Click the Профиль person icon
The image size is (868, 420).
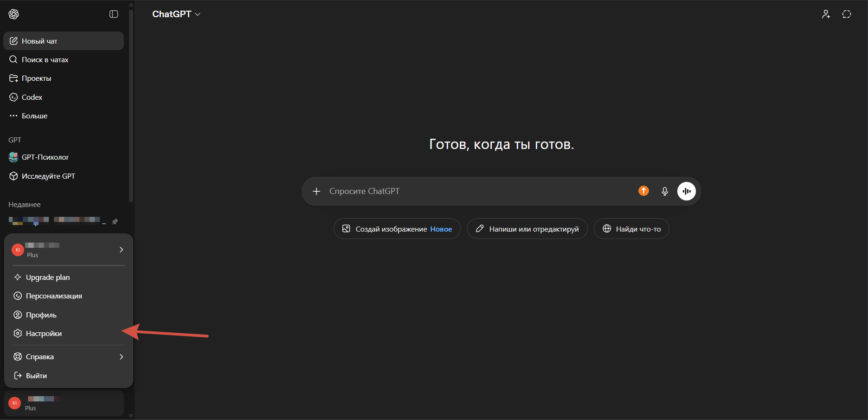pos(18,315)
